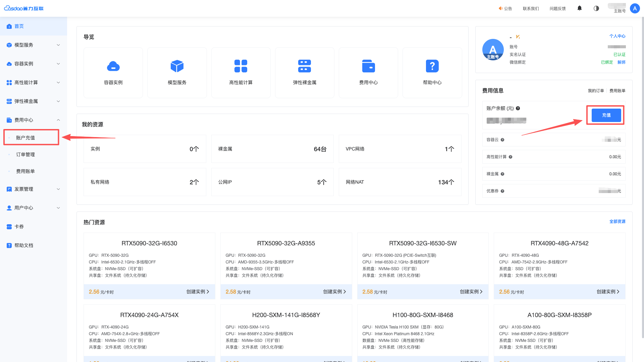Viewport: 644px width, 362px height.
Task: Click 创建实例 on RTX5090-32G-I6530 card
Action: [x=198, y=292]
